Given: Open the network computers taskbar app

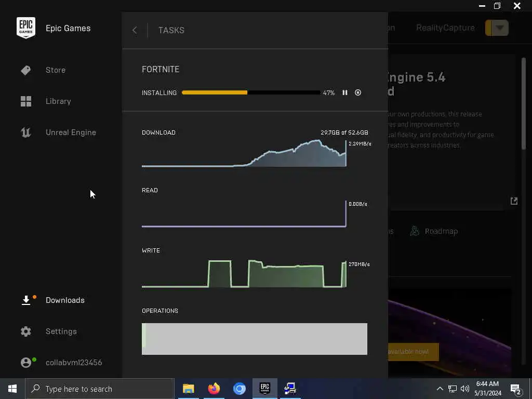Looking at the screenshot, I should (290, 389).
